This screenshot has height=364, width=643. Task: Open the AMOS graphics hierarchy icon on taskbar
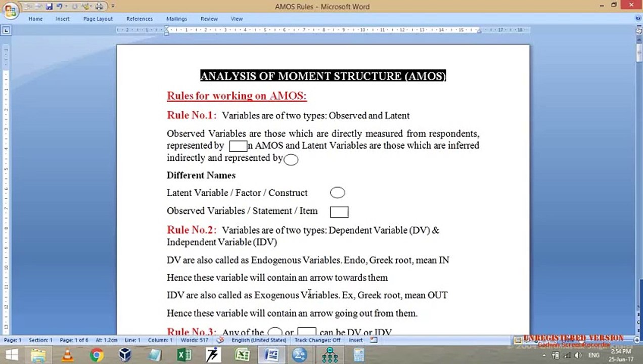tap(330, 355)
